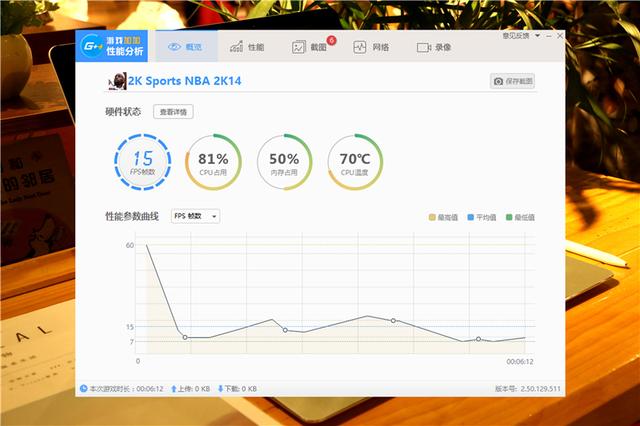This screenshot has height=426, width=640.
Task: Switch to the 网络 network tab
Action: point(371,47)
